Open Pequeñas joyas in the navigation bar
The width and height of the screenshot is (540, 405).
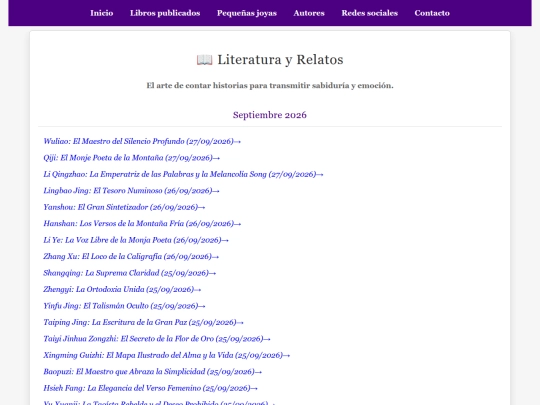(x=247, y=13)
